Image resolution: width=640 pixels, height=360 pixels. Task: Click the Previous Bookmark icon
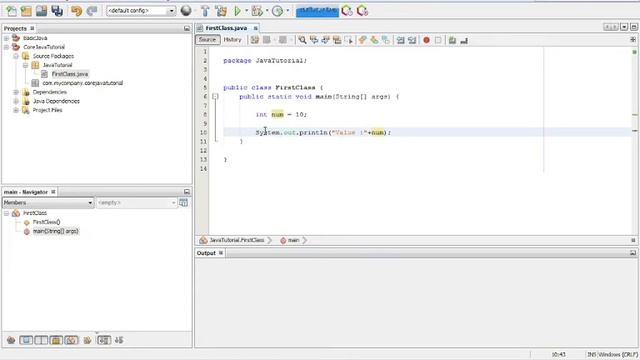tap(362, 40)
